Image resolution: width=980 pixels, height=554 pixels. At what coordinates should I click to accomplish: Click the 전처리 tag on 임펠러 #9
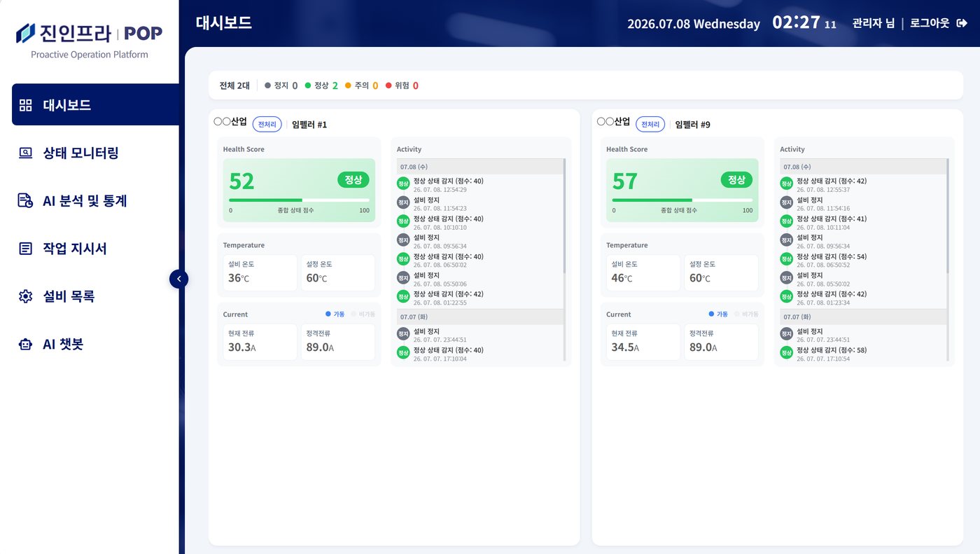click(650, 124)
